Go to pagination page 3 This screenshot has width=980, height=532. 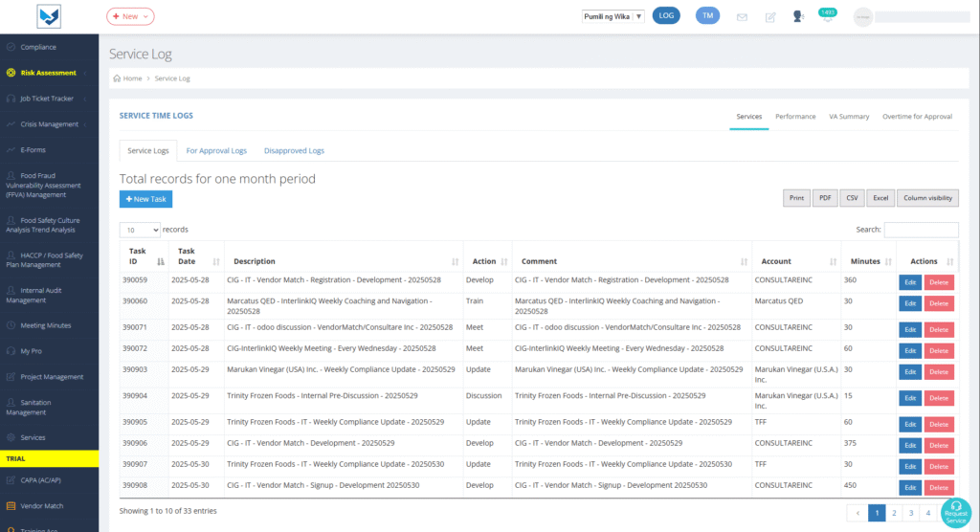click(x=911, y=513)
